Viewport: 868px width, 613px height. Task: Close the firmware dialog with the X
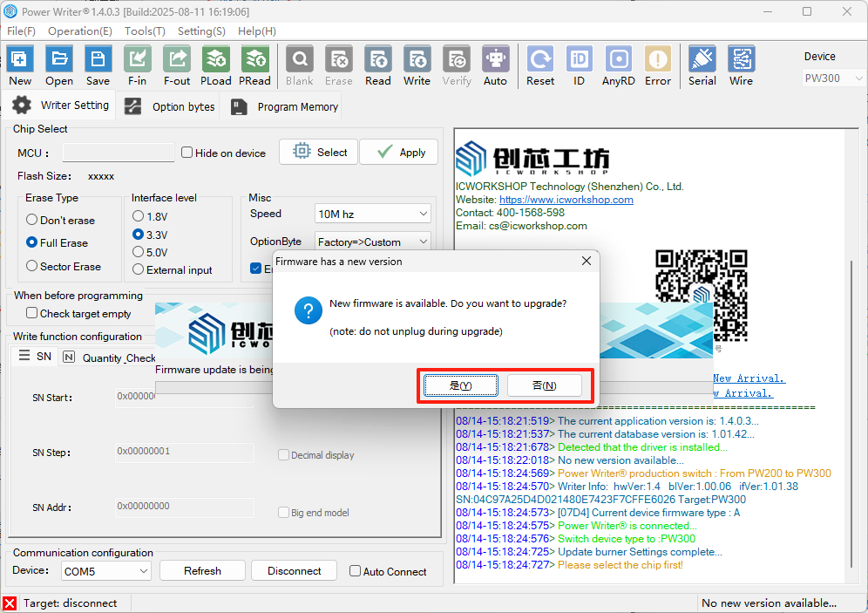click(587, 261)
